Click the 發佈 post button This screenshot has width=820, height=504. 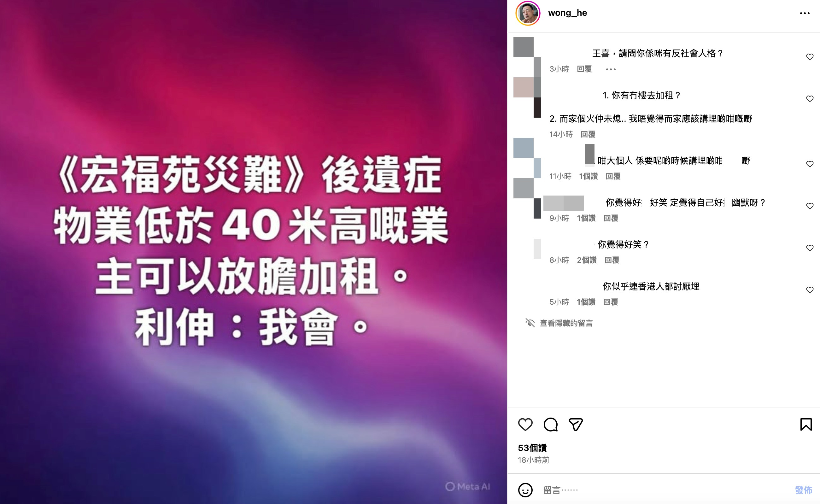(803, 490)
